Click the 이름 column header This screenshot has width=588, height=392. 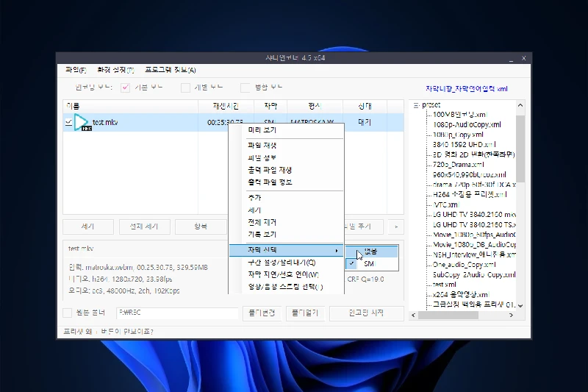pyautogui.click(x=131, y=106)
